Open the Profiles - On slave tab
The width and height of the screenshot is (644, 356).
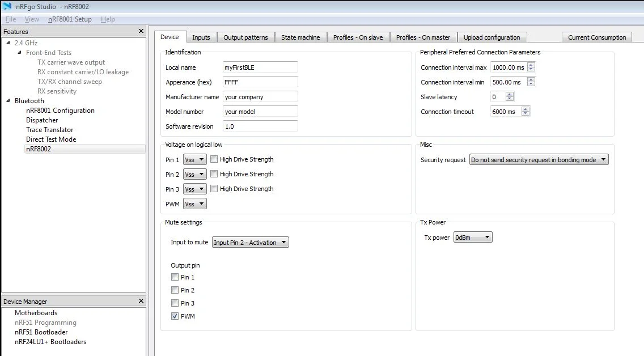pos(358,37)
